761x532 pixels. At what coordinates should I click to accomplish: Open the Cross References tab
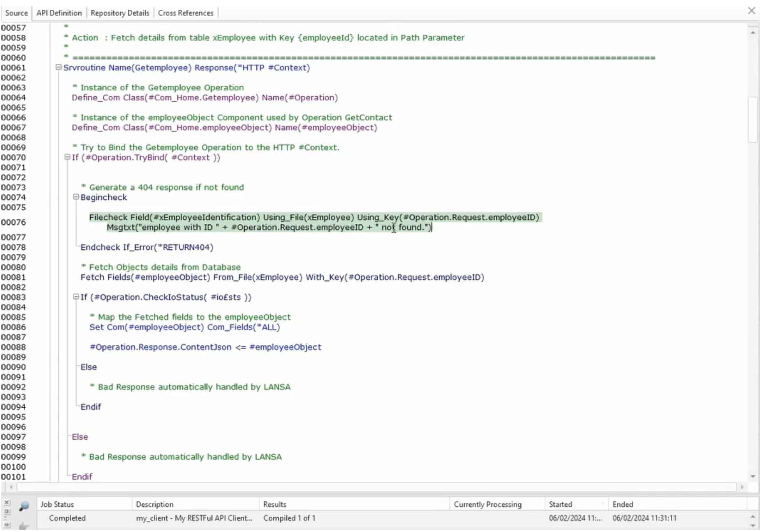[186, 13]
